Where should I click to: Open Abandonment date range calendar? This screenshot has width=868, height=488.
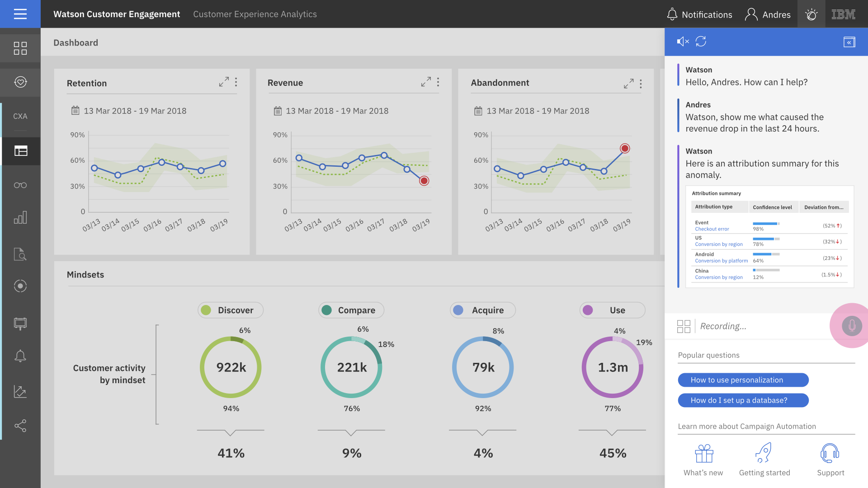tap(478, 111)
